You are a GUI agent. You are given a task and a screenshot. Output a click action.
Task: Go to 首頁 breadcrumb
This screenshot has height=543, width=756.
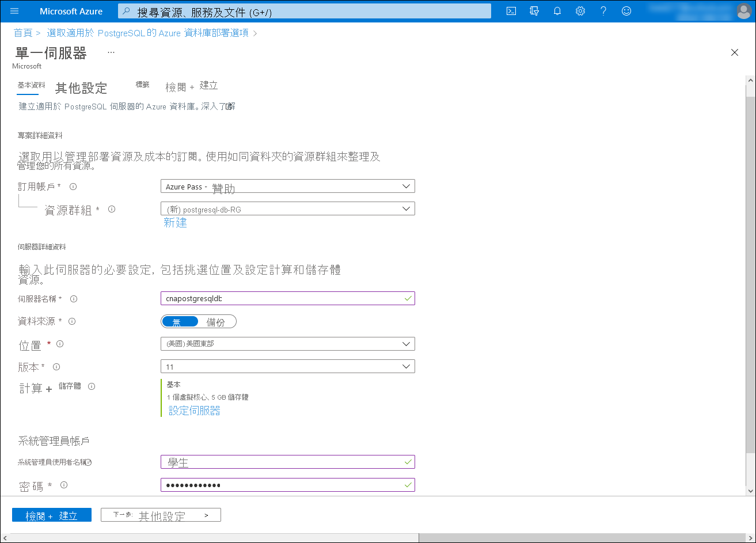[23, 33]
